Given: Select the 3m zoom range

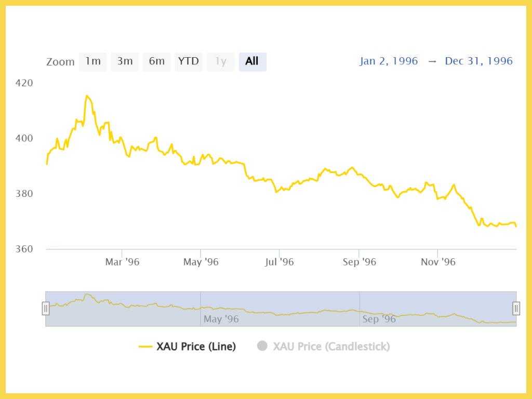Looking at the screenshot, I should (x=125, y=62).
